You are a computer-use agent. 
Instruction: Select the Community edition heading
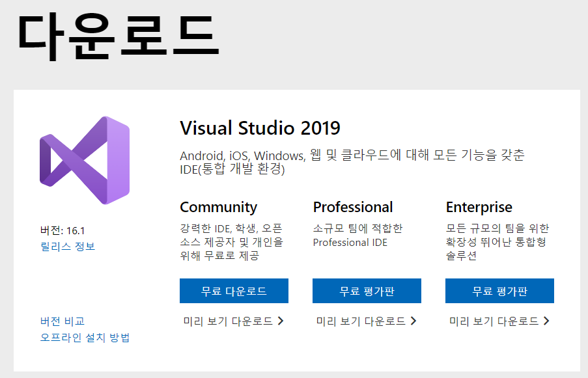point(219,207)
